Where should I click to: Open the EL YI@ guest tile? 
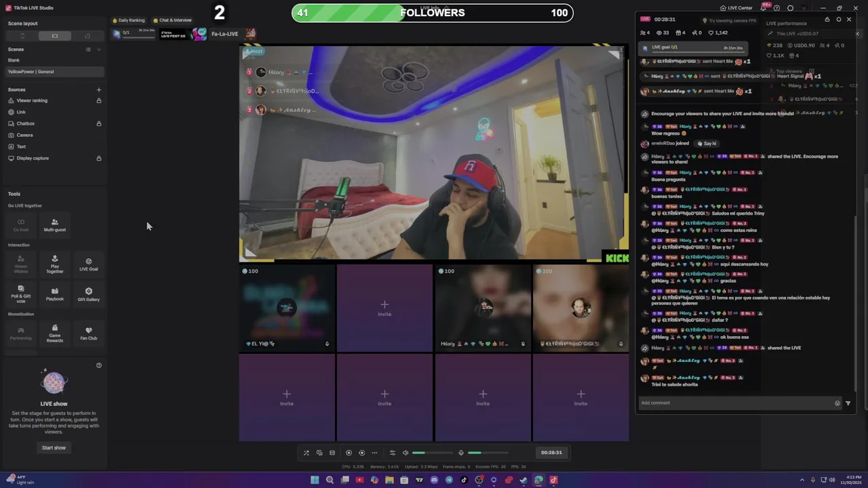pyautogui.click(x=287, y=308)
